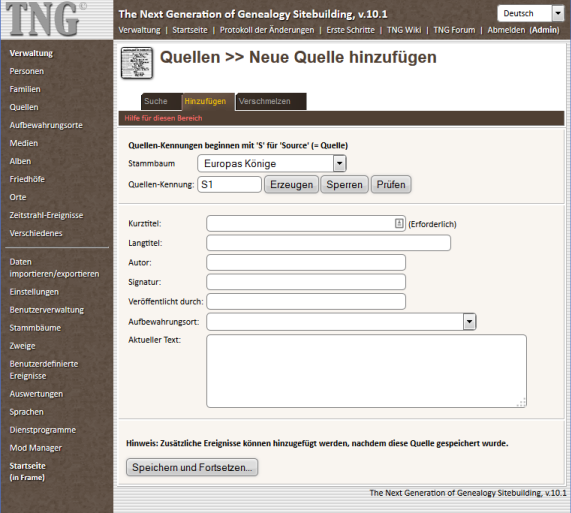
Task: Click Speichern und Fortsetzen button
Action: (192, 467)
